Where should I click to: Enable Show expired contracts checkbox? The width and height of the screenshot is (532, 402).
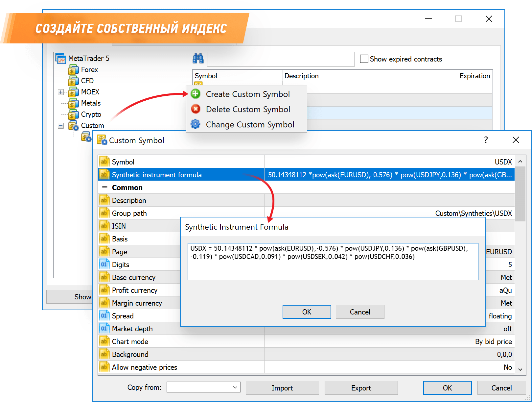tap(364, 59)
